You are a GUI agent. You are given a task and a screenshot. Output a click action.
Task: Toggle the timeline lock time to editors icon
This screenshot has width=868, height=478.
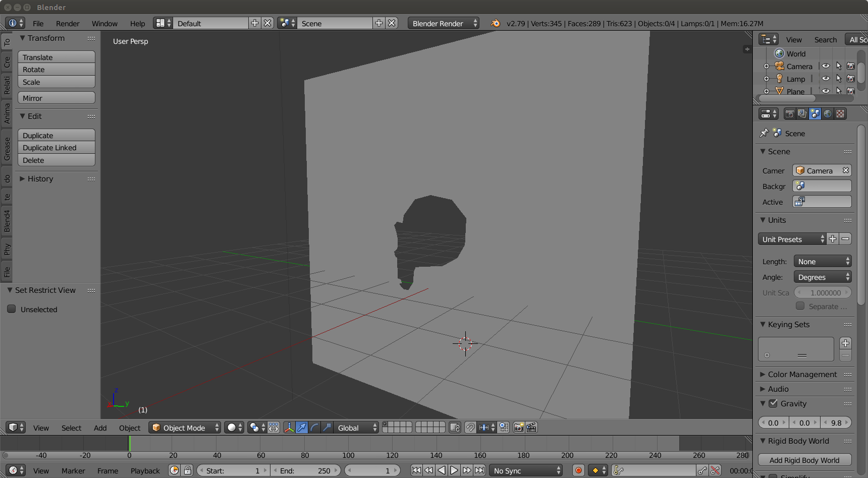tap(188, 470)
